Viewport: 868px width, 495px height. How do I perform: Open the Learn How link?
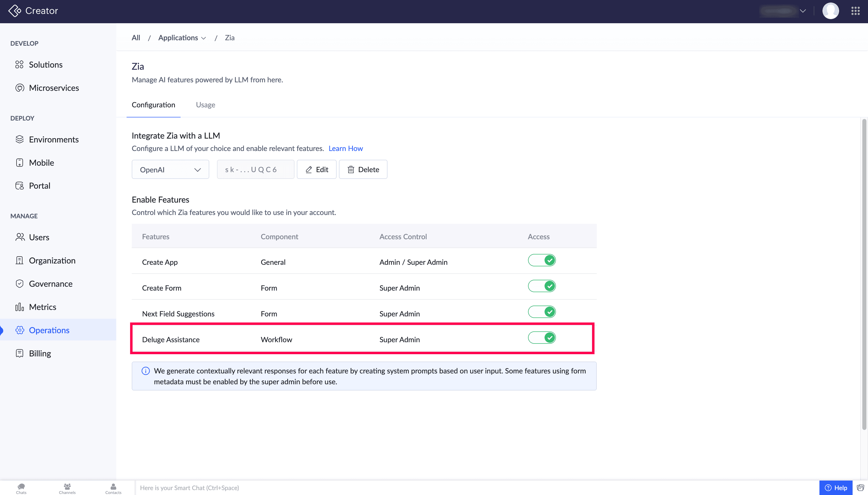pos(345,148)
